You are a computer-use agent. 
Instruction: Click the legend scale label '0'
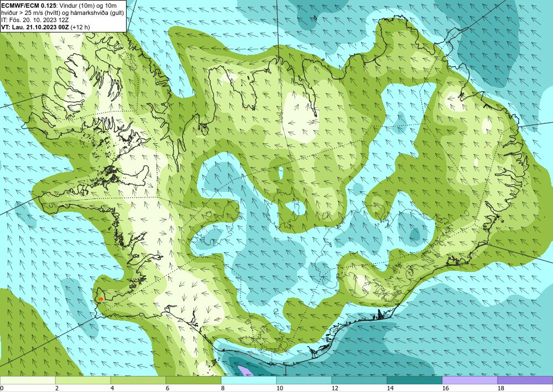[x=2, y=388]
